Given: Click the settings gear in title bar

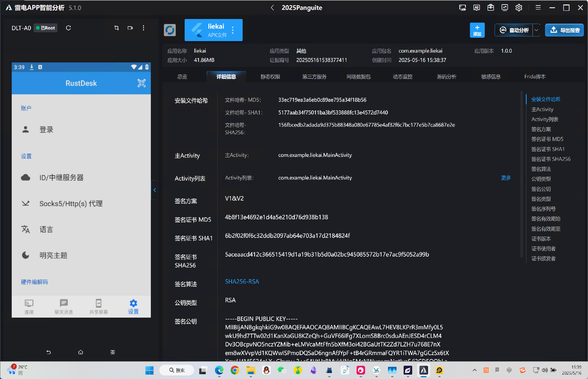Looking at the screenshot, I should (519, 8).
